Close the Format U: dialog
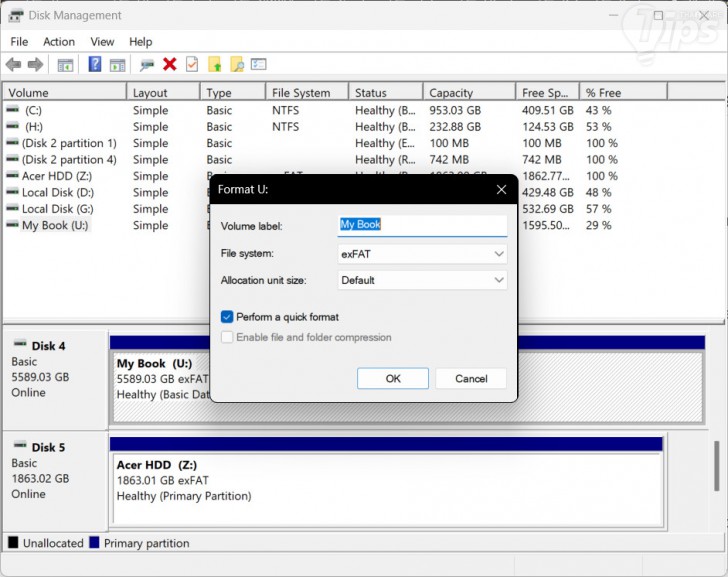This screenshot has width=728, height=577. click(x=501, y=189)
